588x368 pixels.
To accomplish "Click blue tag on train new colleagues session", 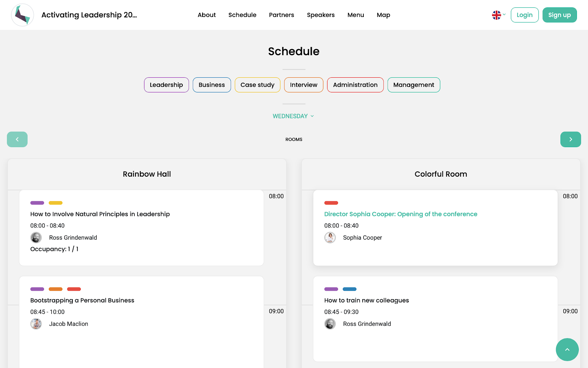I will (x=349, y=289).
